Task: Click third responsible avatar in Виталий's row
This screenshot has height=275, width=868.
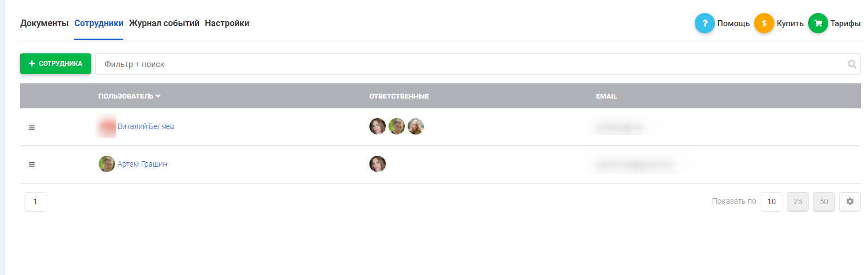Action: pos(416,126)
